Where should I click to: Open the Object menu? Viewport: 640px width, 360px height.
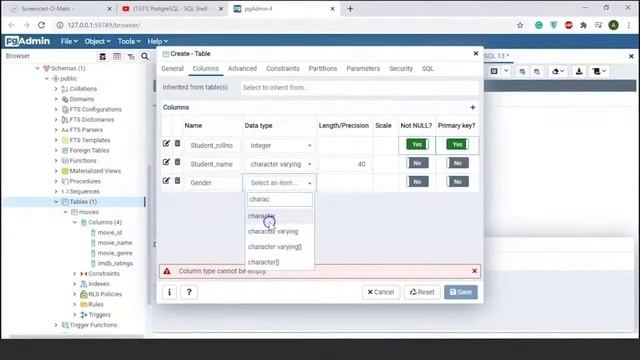pyautogui.click(x=97, y=42)
